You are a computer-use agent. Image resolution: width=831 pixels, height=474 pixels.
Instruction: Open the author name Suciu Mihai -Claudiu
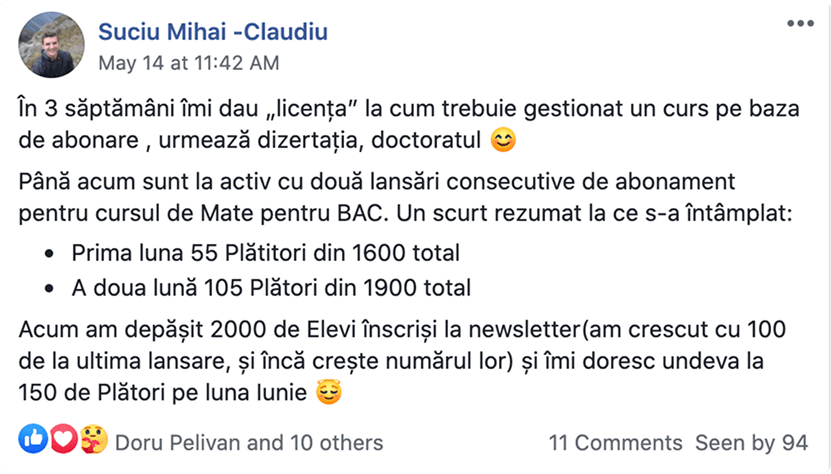213,32
